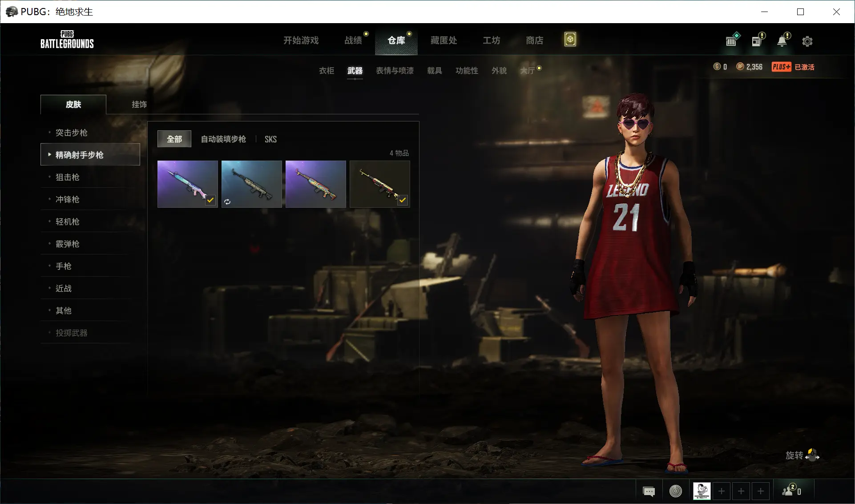
Task: Toggle equipped checkmark on fourth skin
Action: click(x=402, y=200)
